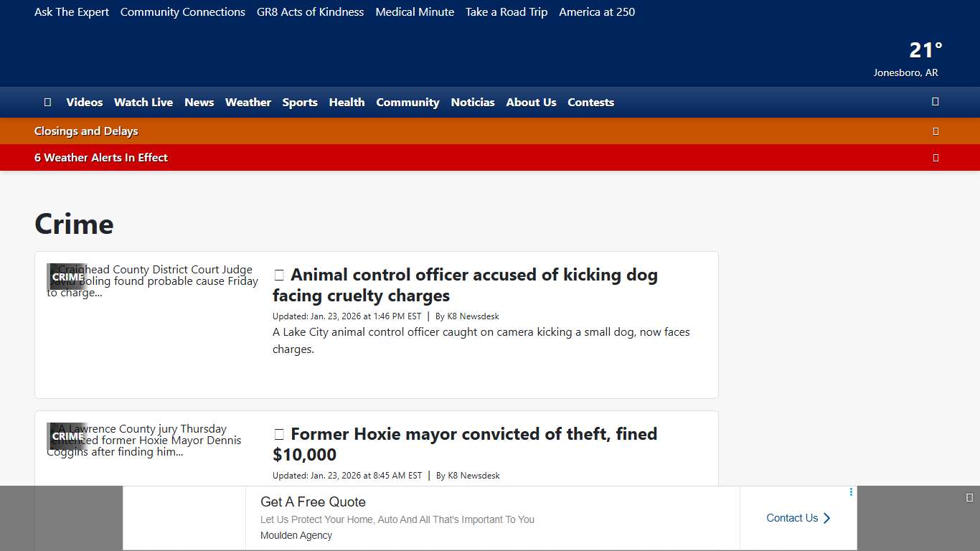The image size is (980, 551).
Task: Open Ask The Expert link
Action: tap(71, 11)
